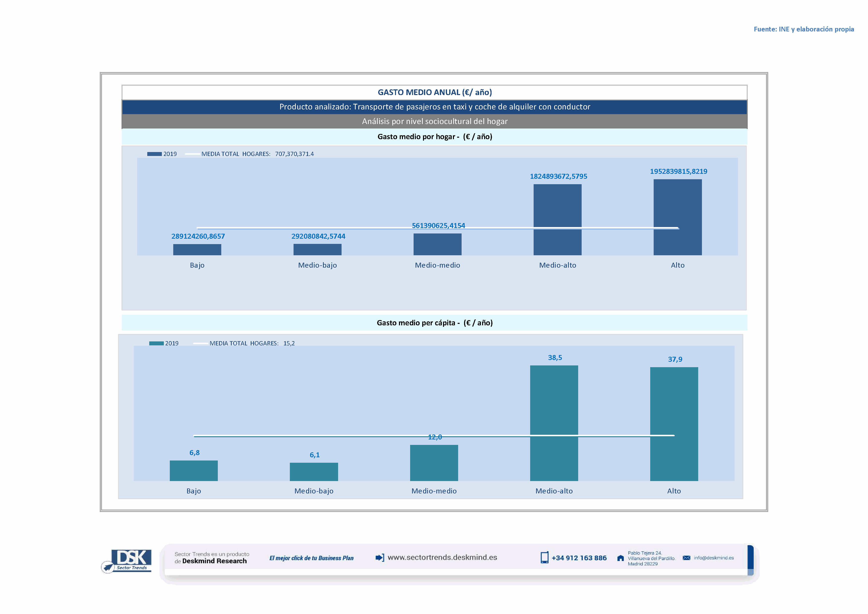The width and height of the screenshot is (868, 614).
Task: Click the Bajo bar in household chart
Action: (197, 250)
